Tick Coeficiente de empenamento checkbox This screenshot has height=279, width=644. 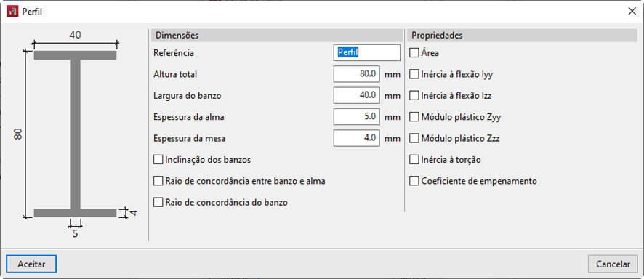point(414,181)
